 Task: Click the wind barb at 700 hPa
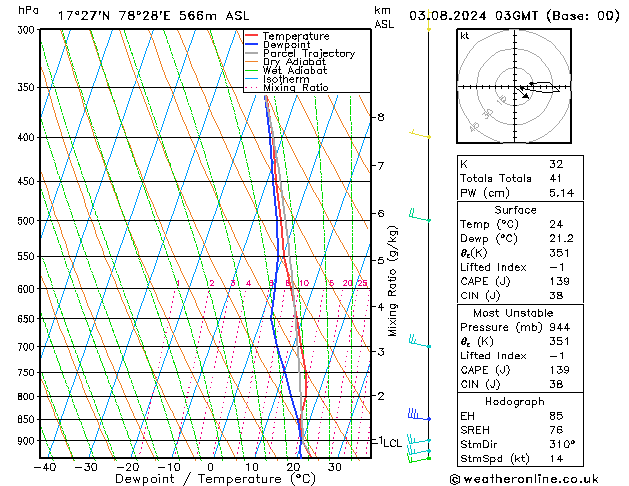click(x=417, y=342)
